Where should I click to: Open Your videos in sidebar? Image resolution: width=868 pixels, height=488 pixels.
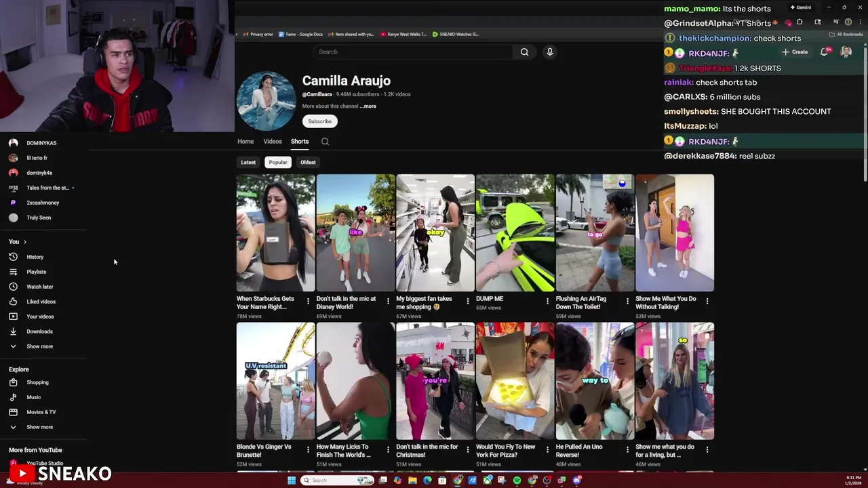pos(31,317)
